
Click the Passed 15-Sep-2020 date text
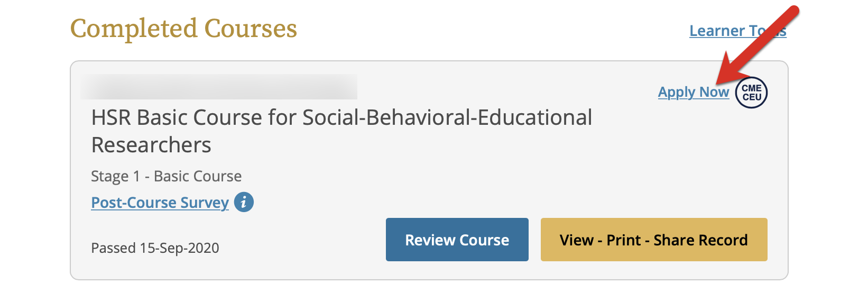(x=155, y=248)
